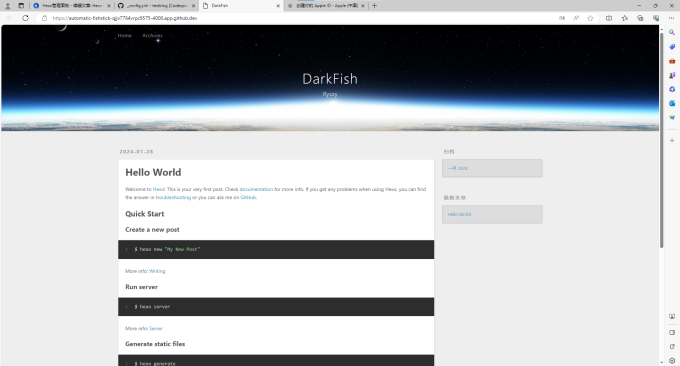Enable split screen from the toolbar icon
The width and height of the screenshot is (680, 366).
point(609,18)
